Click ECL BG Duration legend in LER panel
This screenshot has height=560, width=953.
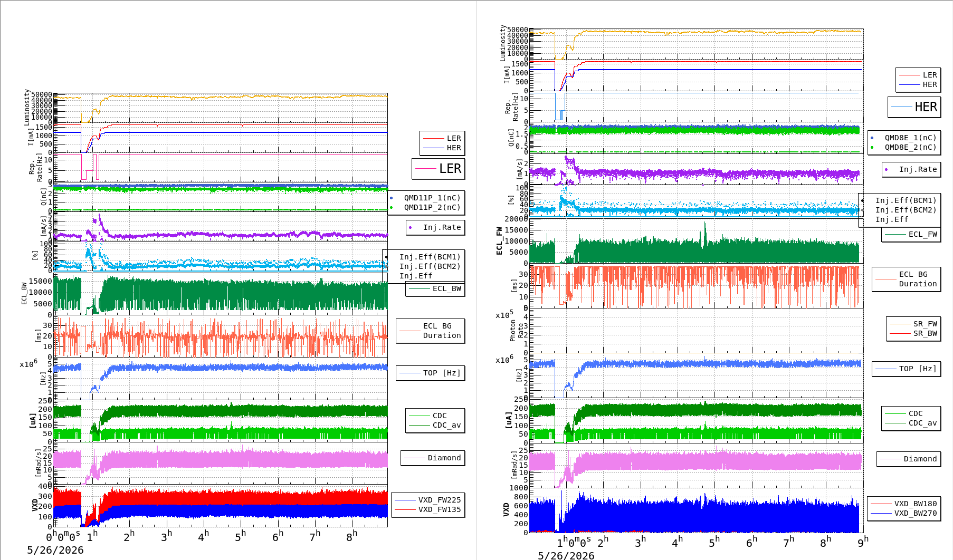tap(442, 331)
